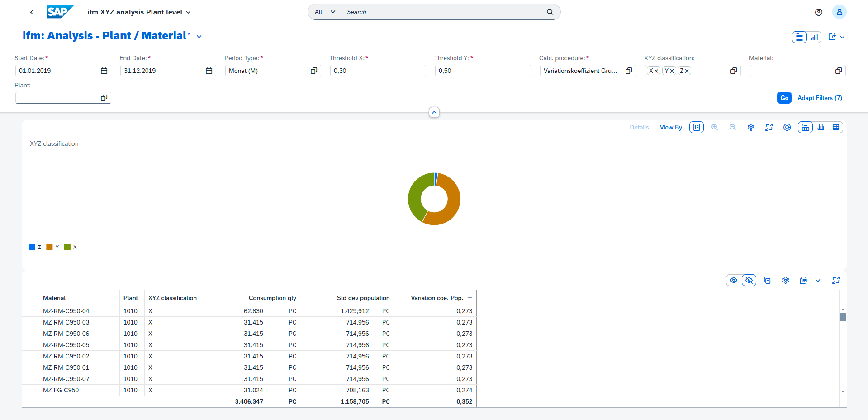This screenshot has height=420, width=868.
Task: Hide details with the crossed-eye toggle
Action: 749,280
